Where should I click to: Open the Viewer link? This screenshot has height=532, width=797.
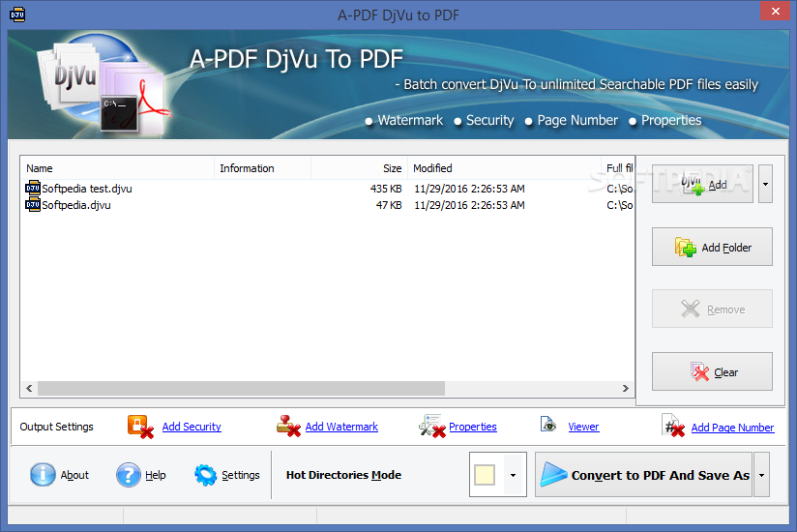[x=583, y=427]
